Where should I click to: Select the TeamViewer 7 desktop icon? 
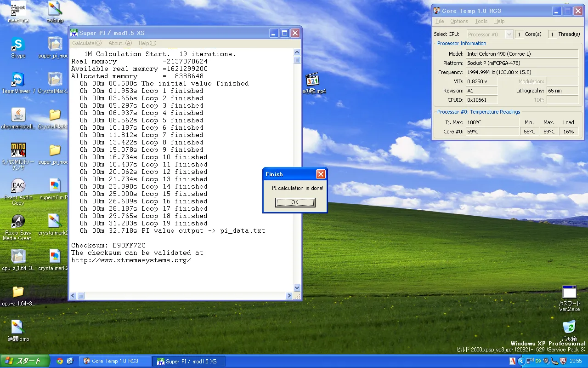[x=18, y=80]
